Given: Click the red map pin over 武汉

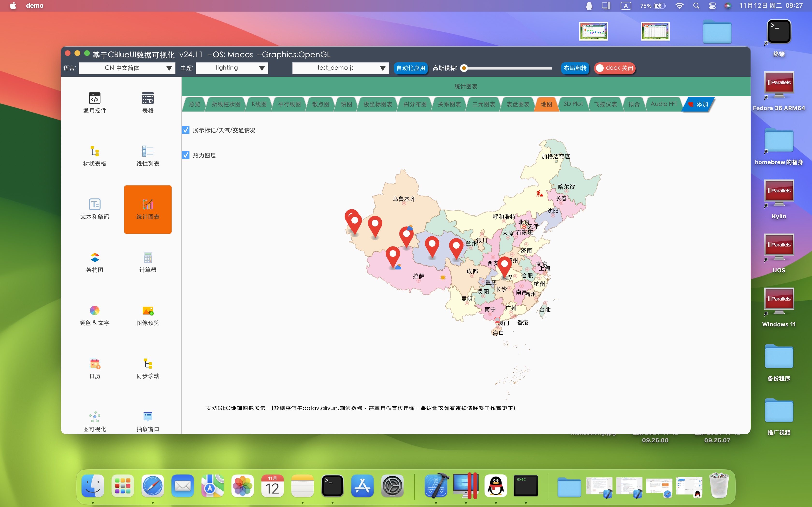Looking at the screenshot, I should tap(504, 266).
